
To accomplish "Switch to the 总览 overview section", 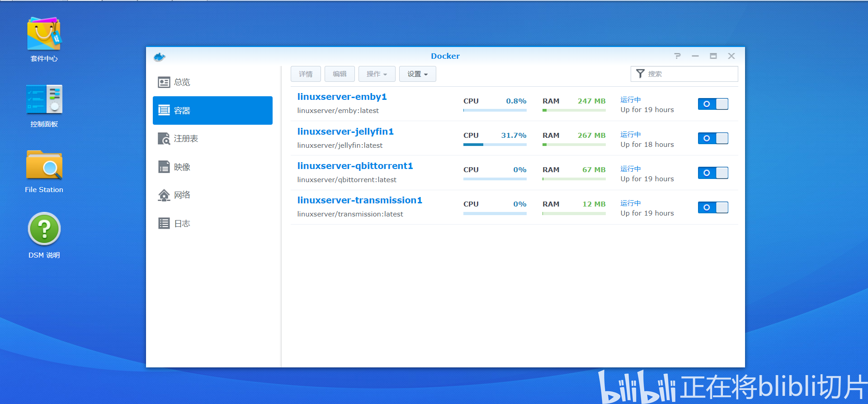I will click(212, 82).
